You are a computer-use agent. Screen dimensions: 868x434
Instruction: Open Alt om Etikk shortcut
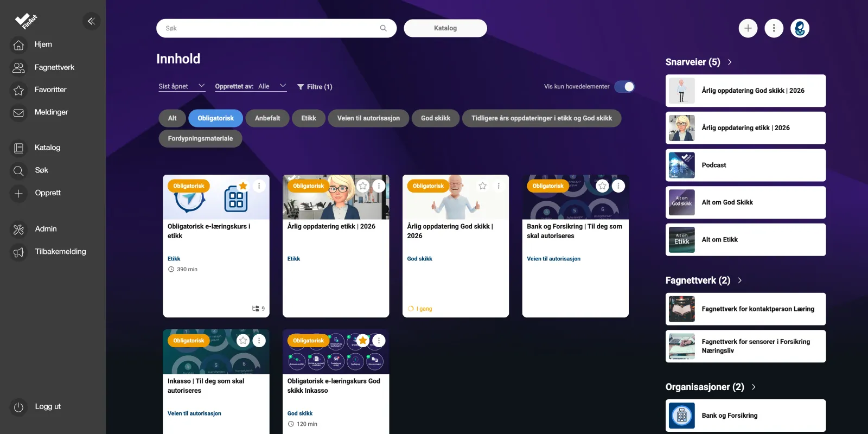[x=745, y=240]
